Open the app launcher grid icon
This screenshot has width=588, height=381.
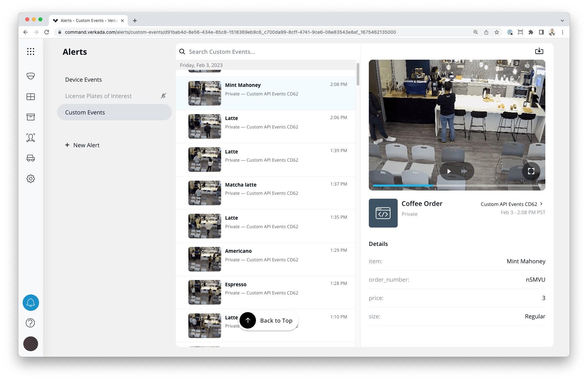(31, 51)
